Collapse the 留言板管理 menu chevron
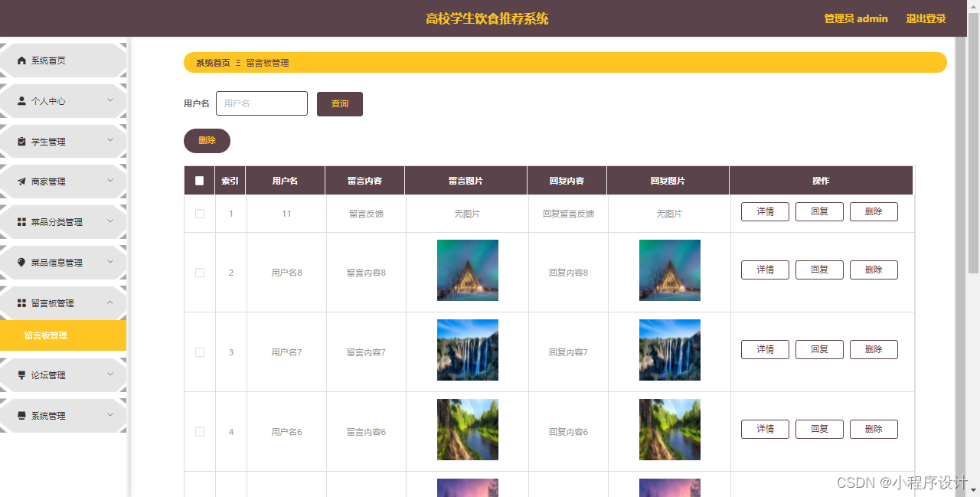This screenshot has height=497, width=980. pos(110,302)
